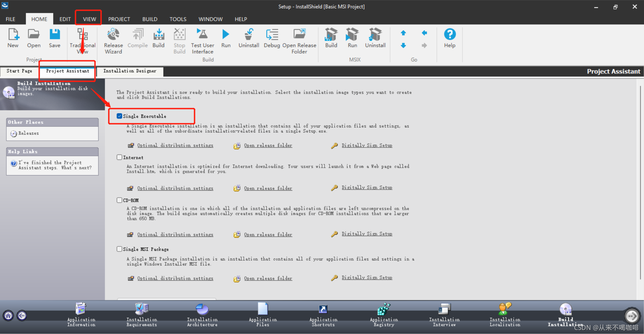The image size is (644, 334).
Task: Click Digitally Sign Setup for CD-ROM
Action: (x=367, y=234)
